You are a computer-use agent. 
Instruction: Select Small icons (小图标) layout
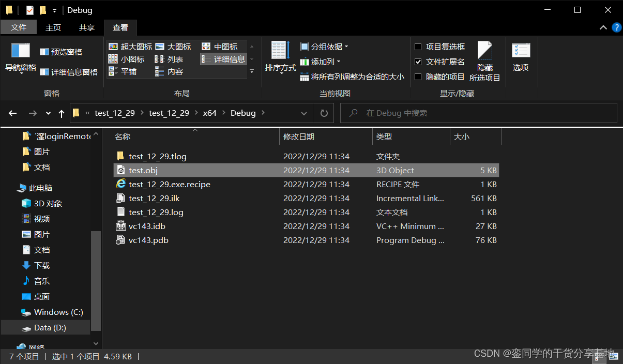pyautogui.click(x=127, y=59)
